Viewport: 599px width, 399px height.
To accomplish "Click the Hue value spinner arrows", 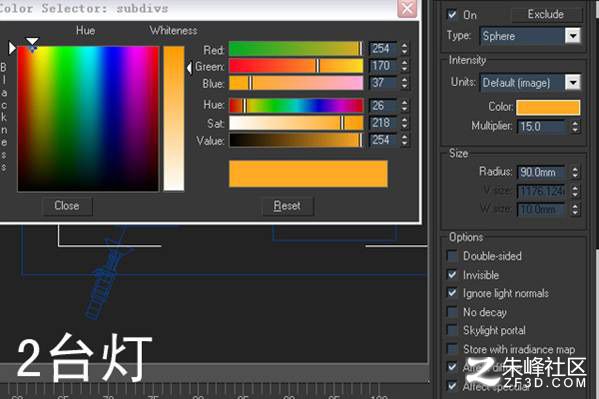I will 405,106.
